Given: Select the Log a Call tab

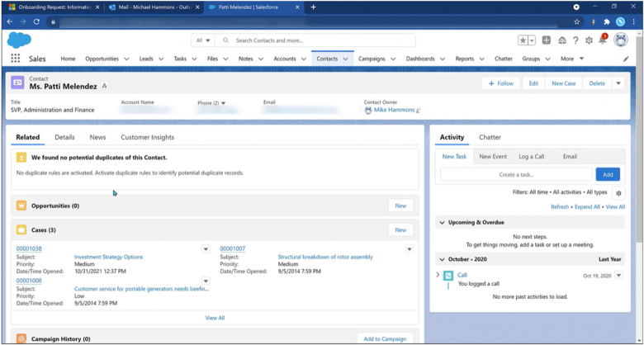Looking at the screenshot, I should tap(532, 157).
